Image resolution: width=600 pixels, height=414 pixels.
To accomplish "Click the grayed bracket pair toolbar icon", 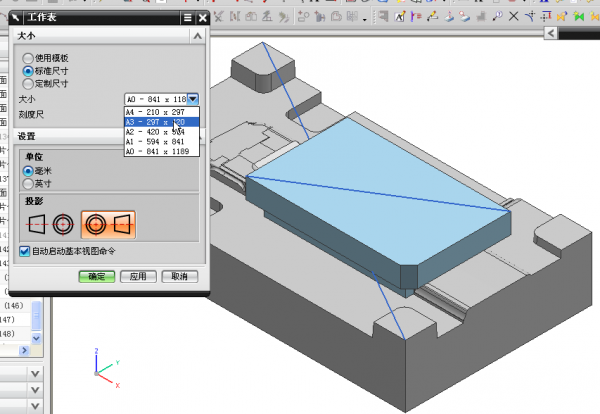I will tap(235, 16).
